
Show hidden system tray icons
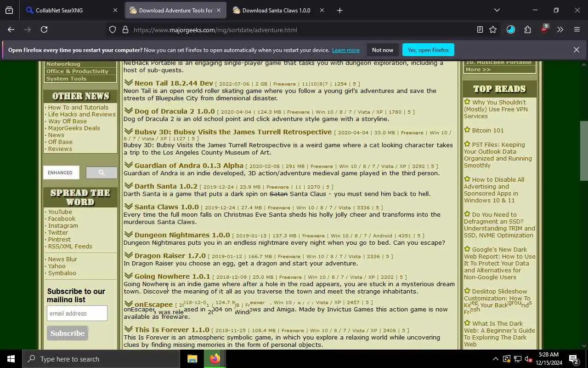tap(495, 359)
